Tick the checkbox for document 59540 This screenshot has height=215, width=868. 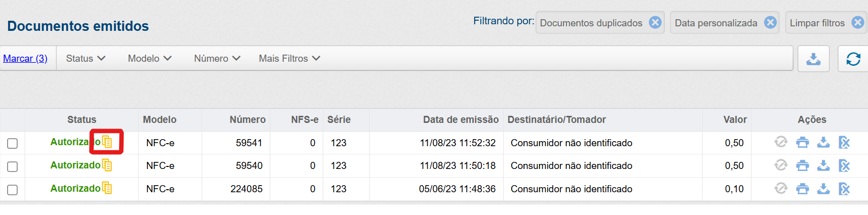(x=13, y=166)
